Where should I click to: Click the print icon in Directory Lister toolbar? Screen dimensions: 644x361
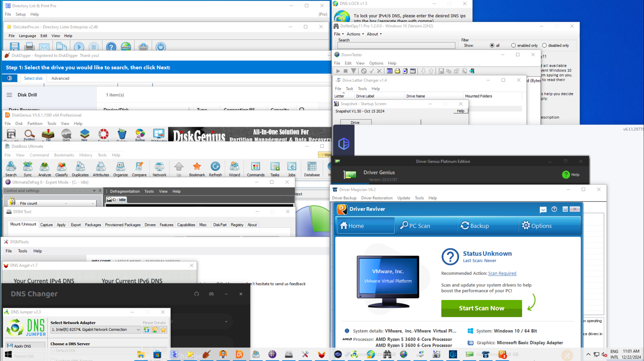pyautogui.click(x=29, y=46)
